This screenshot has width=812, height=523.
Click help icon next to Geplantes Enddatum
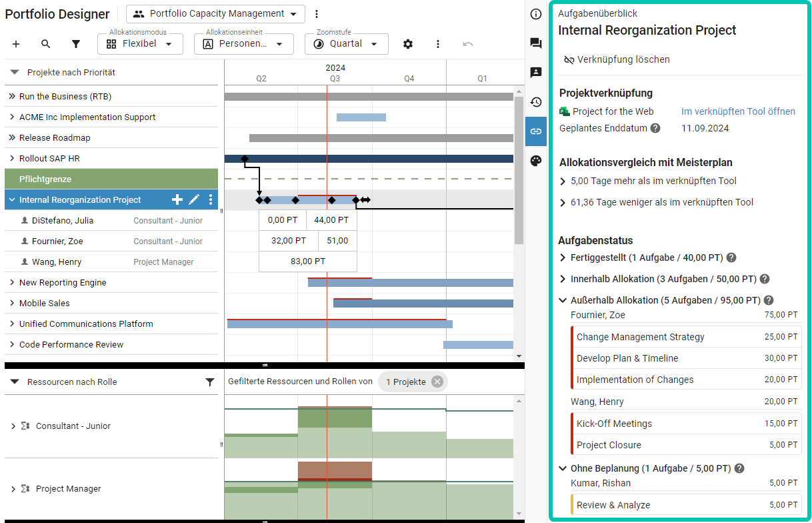click(x=655, y=128)
